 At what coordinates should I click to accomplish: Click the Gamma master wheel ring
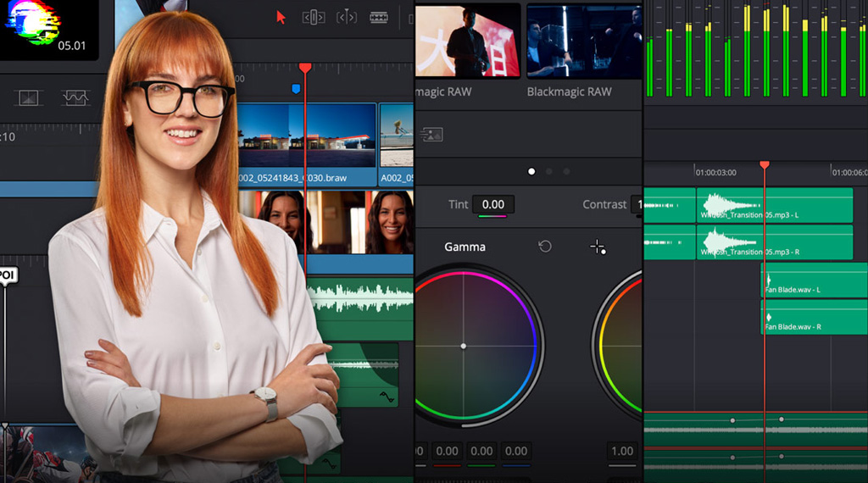tap(542, 347)
